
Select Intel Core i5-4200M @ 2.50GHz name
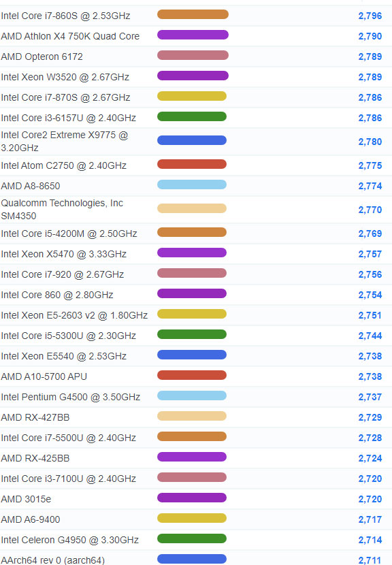69,234
